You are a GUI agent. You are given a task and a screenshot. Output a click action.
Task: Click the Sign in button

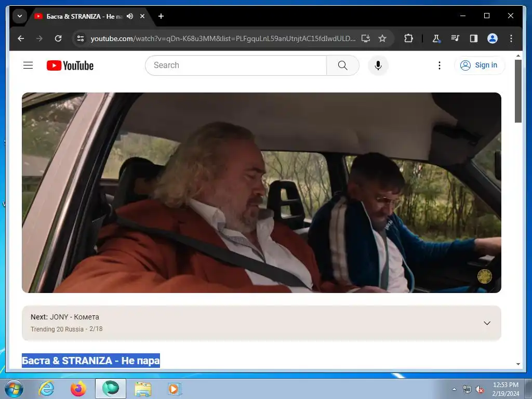(480, 65)
